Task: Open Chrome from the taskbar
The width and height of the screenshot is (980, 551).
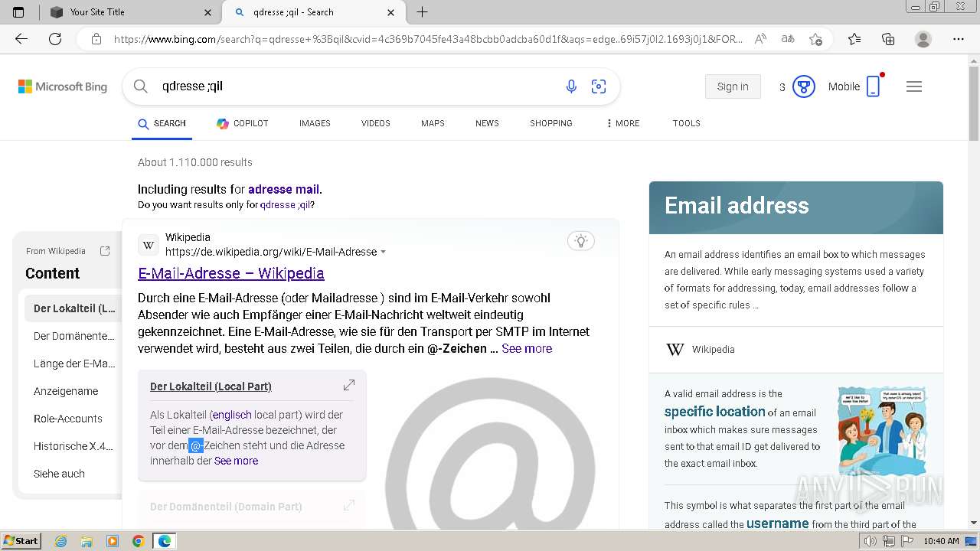Action: [x=138, y=541]
